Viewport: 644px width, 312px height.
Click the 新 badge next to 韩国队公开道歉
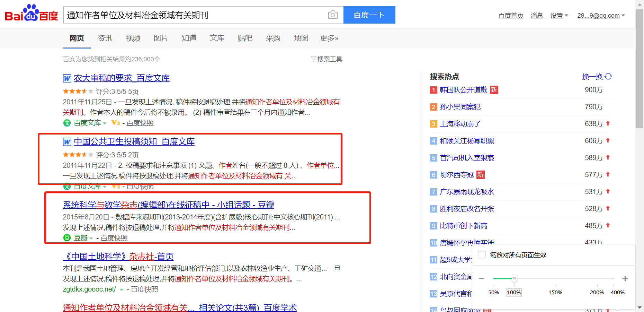(x=494, y=90)
